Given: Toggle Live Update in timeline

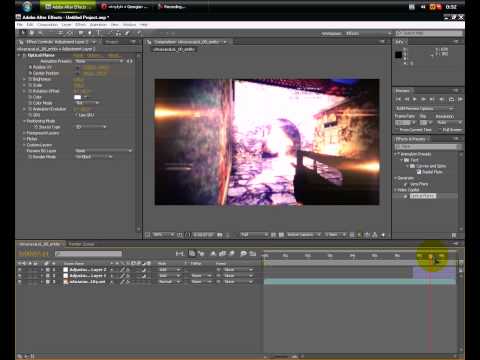Looking at the screenshot, I should click(192, 254).
